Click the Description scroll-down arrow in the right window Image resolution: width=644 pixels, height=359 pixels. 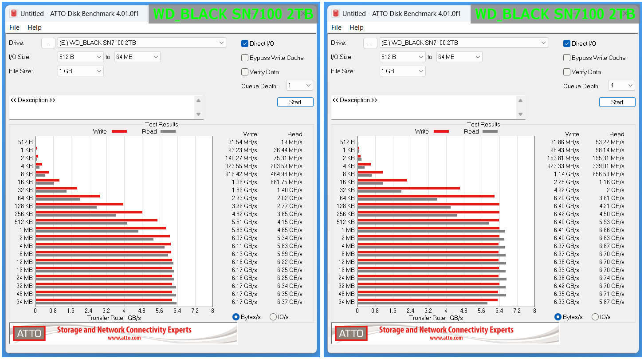(521, 114)
